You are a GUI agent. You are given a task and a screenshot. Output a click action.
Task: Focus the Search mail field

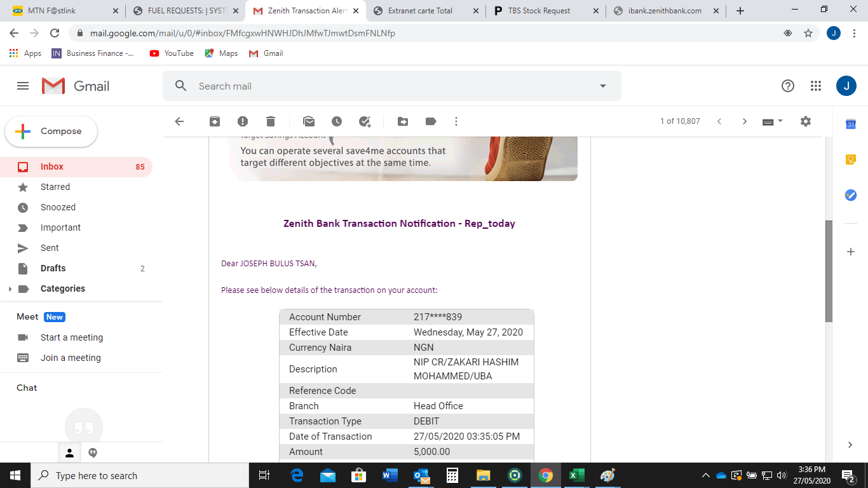[391, 86]
